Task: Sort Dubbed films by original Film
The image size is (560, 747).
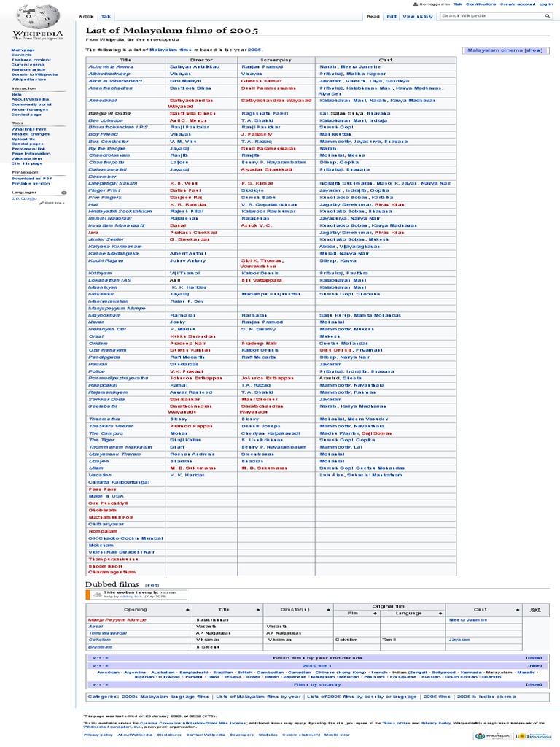Action: coord(376,614)
